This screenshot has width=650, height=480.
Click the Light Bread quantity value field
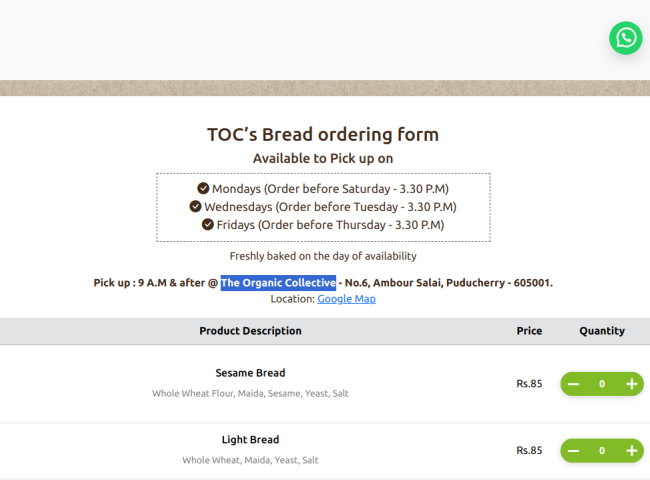(x=602, y=451)
